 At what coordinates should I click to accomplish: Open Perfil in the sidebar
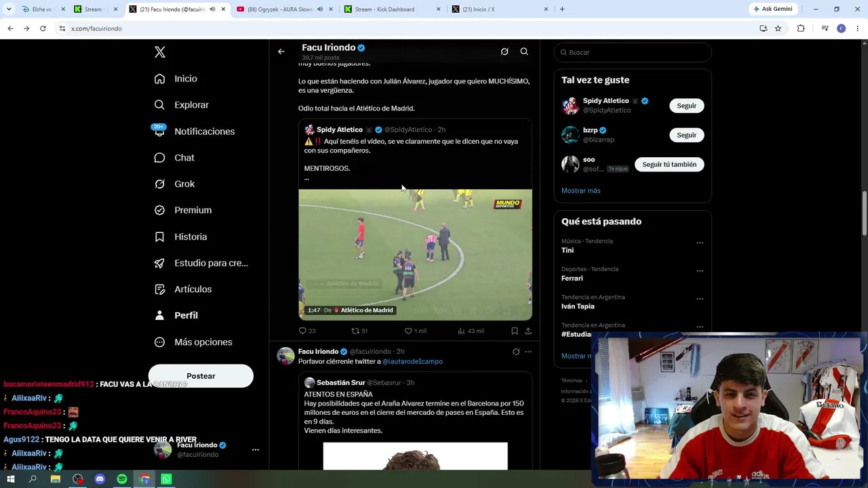coord(176,315)
